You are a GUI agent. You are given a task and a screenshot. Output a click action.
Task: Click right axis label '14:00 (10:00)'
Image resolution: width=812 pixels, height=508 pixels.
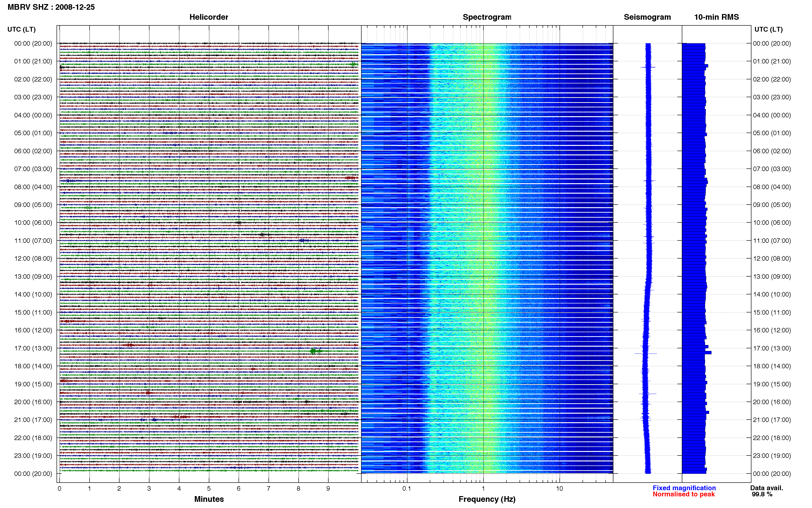772,294
